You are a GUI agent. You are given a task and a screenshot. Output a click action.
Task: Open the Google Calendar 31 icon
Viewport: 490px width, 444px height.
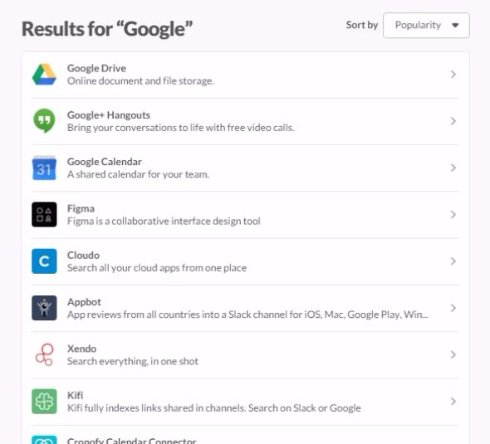[44, 168]
